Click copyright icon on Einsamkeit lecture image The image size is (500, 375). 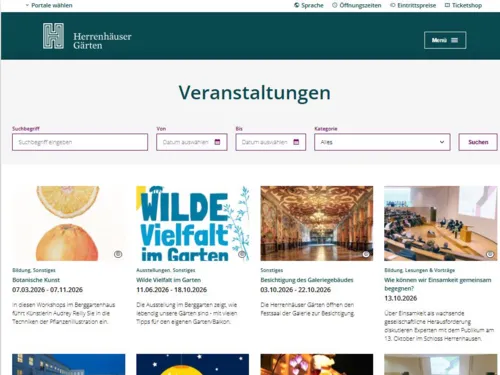[490, 254]
